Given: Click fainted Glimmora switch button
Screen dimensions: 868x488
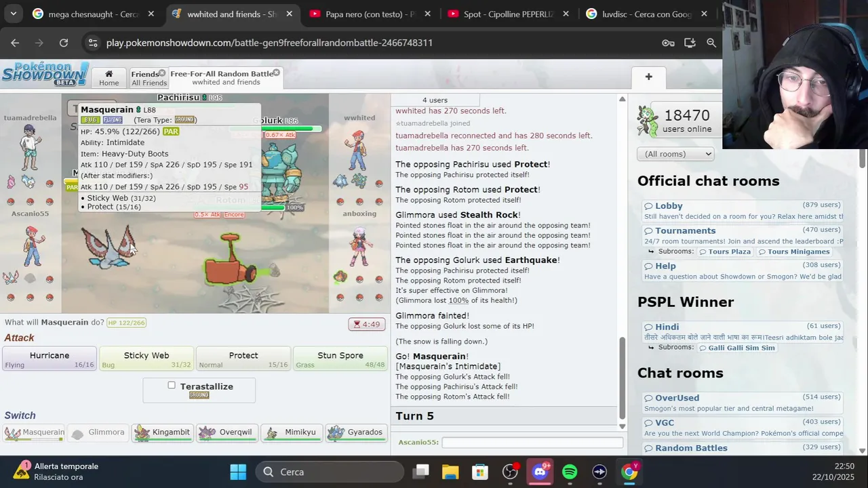Looking at the screenshot, I should coord(98,432).
